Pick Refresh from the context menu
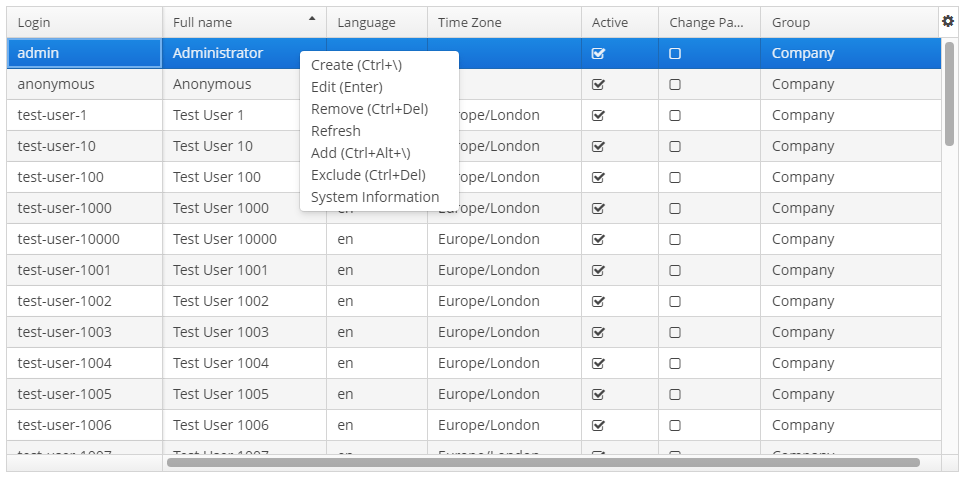 tap(336, 131)
